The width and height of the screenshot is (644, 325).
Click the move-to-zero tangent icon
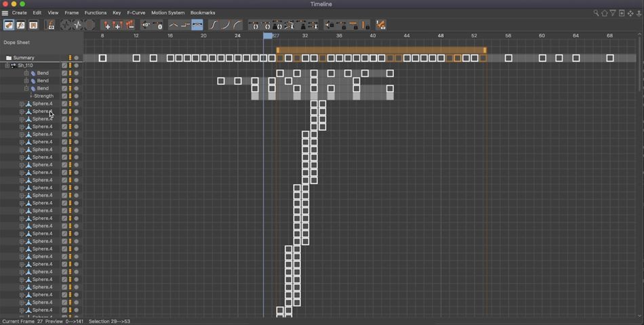158,25
